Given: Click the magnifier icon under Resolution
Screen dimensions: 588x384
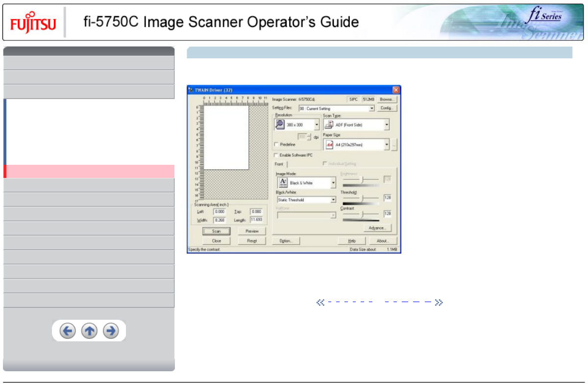Looking at the screenshot, I should [279, 125].
